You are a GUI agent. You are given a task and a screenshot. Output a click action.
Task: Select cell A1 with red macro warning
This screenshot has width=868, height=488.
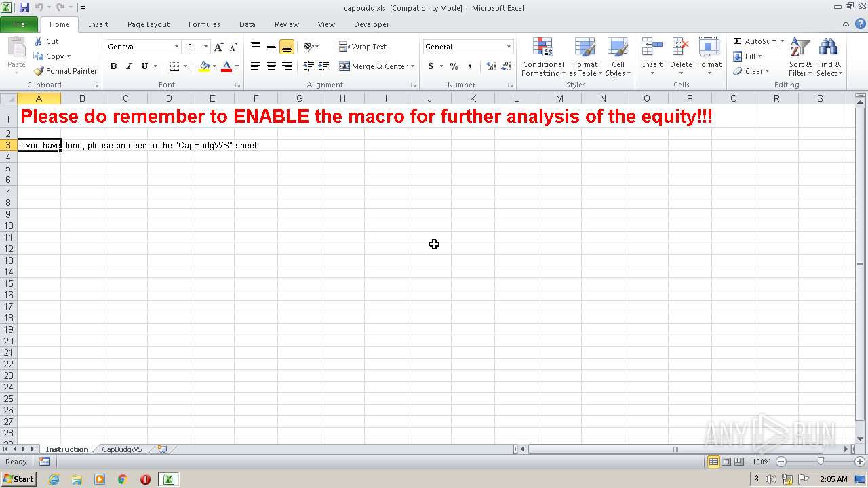pos(39,116)
